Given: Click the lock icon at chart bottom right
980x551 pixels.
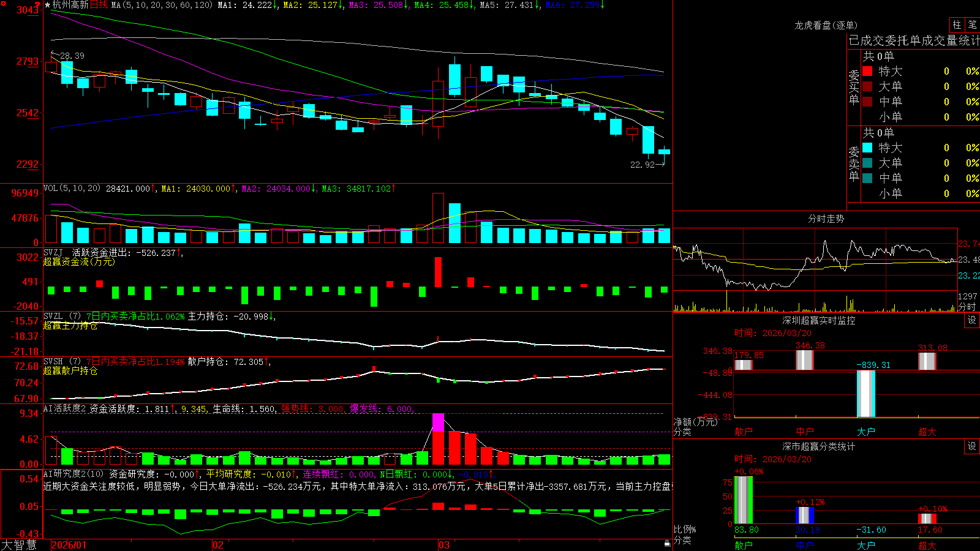Looking at the screenshot, I should pos(667,543).
